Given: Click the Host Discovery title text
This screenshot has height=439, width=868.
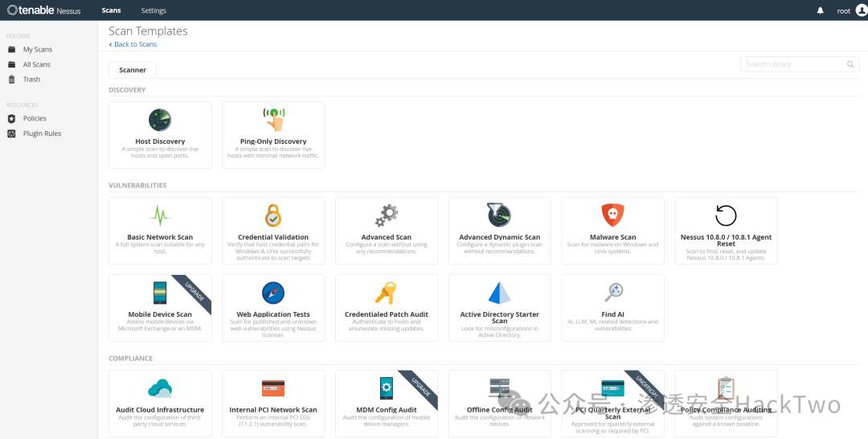Looking at the screenshot, I should click(160, 142).
